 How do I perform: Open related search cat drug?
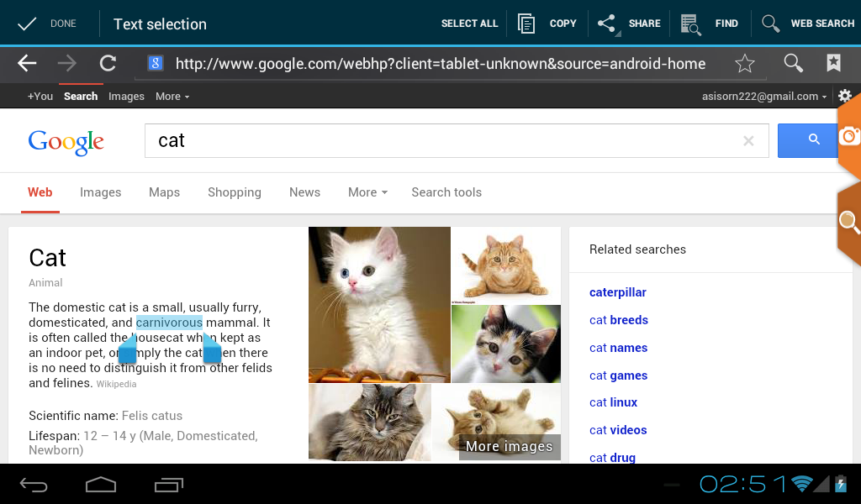(612, 458)
